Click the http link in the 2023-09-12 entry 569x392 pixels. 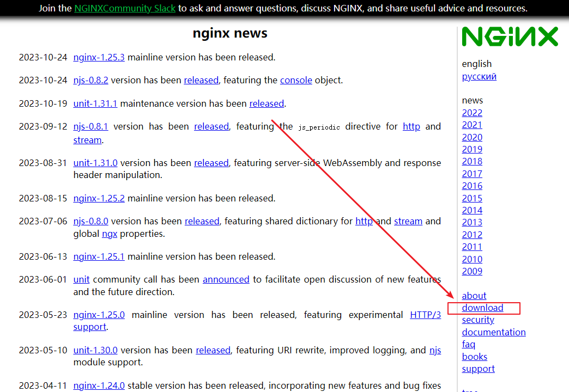click(411, 126)
